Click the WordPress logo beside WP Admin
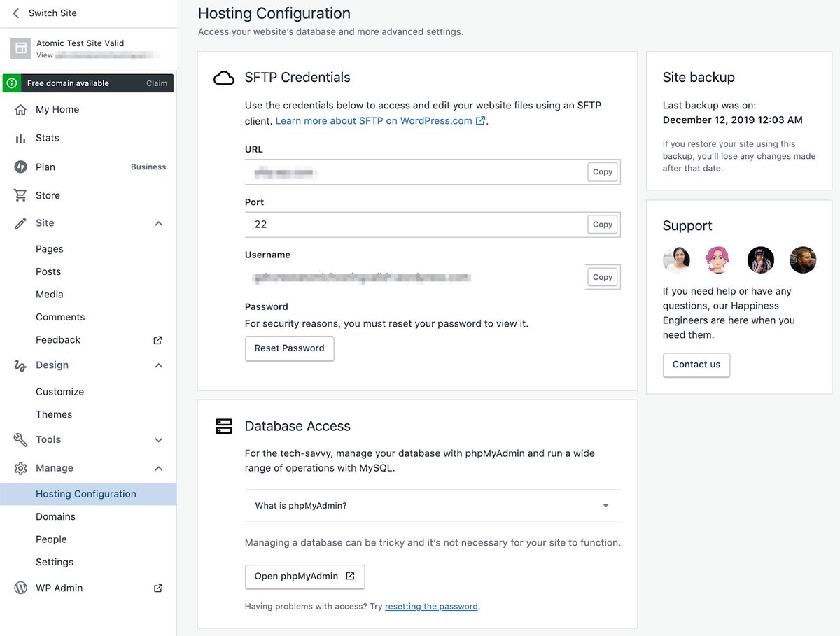This screenshot has height=636, width=840. click(x=21, y=588)
